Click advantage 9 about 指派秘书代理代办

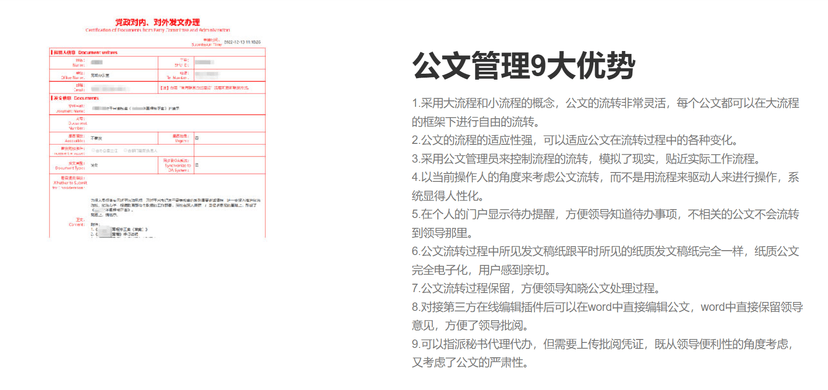[603, 353]
